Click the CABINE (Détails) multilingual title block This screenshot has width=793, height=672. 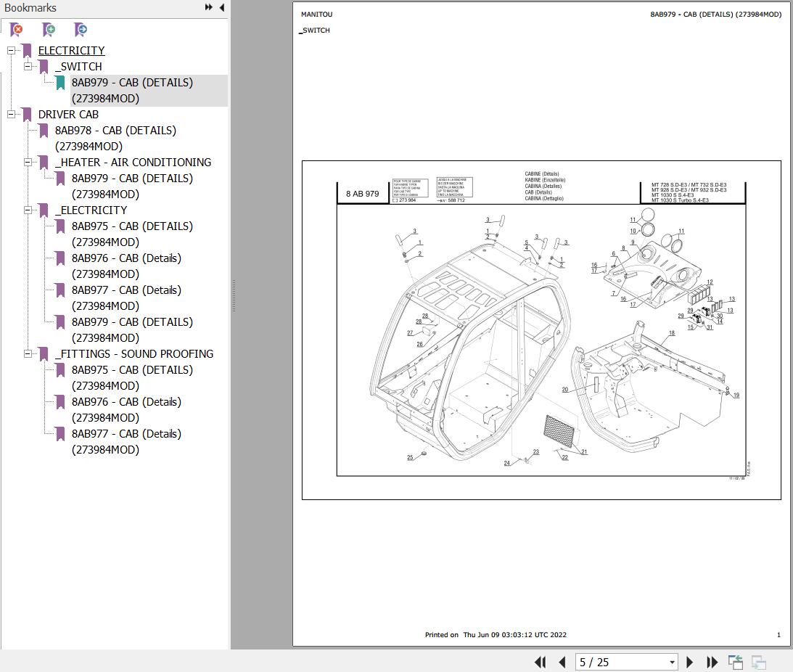pyautogui.click(x=545, y=187)
